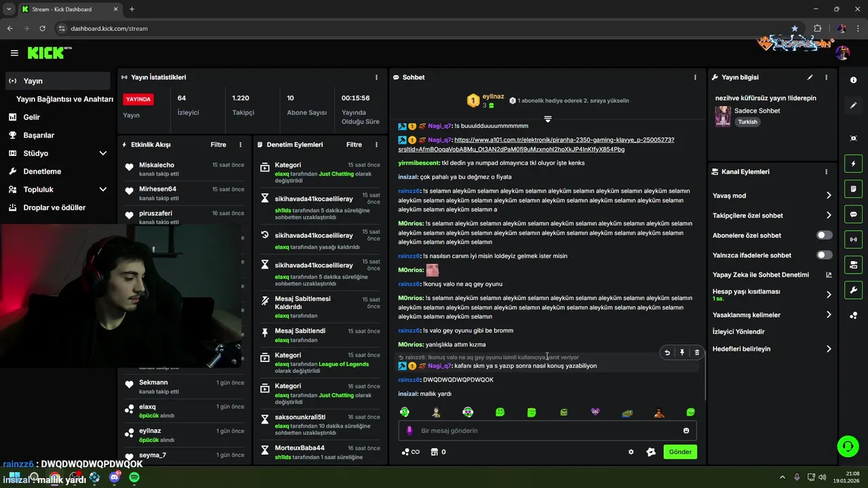This screenshot has width=868, height=488.
Task: Click the points infinity icon below chat
Action: pos(410,452)
